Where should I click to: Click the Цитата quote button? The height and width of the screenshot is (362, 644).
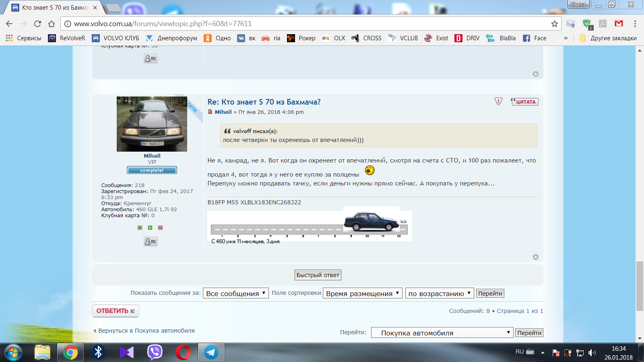coord(524,101)
